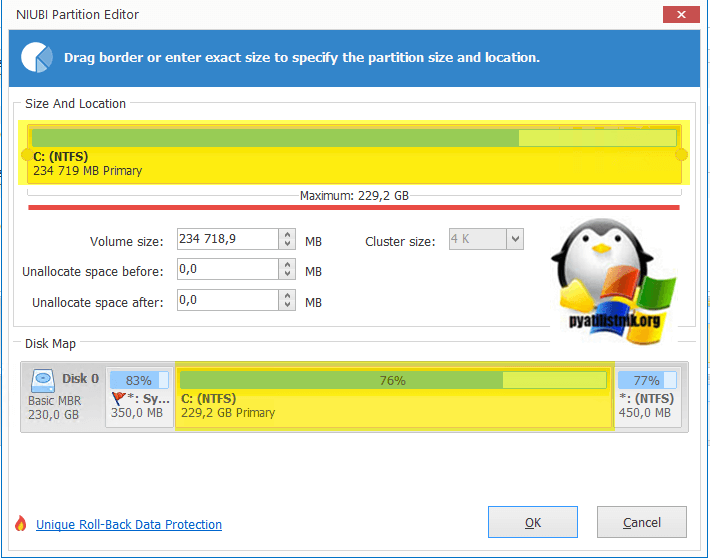
Task: Increase Unallocate space after value
Action: 287,295
